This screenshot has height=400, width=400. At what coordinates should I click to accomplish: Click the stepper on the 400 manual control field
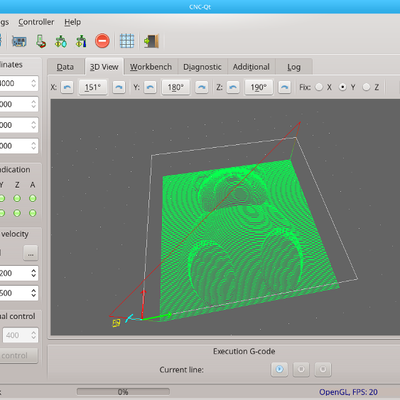[33, 335]
